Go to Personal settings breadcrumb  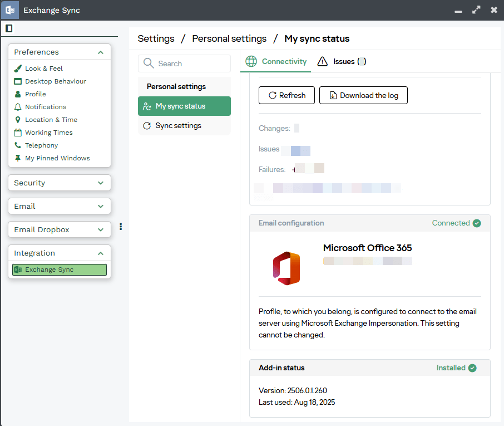[x=229, y=38]
